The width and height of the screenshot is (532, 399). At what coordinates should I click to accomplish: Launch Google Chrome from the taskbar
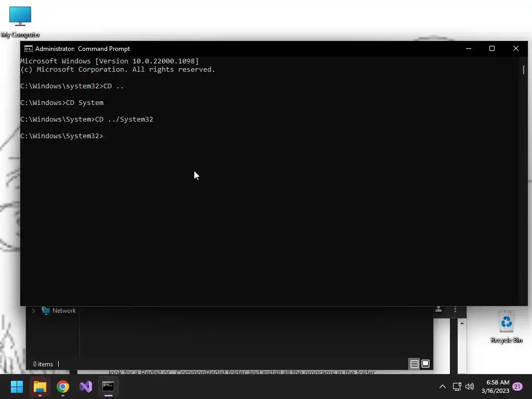63,387
